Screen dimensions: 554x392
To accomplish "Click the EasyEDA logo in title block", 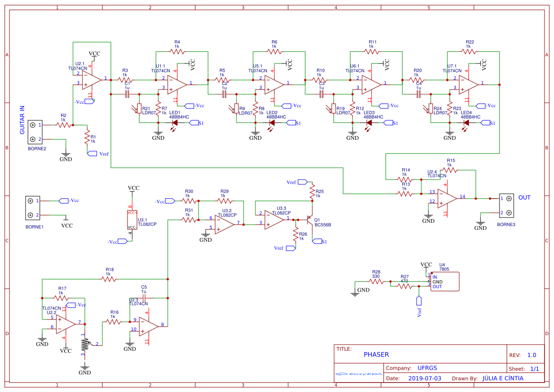I will point(358,374).
